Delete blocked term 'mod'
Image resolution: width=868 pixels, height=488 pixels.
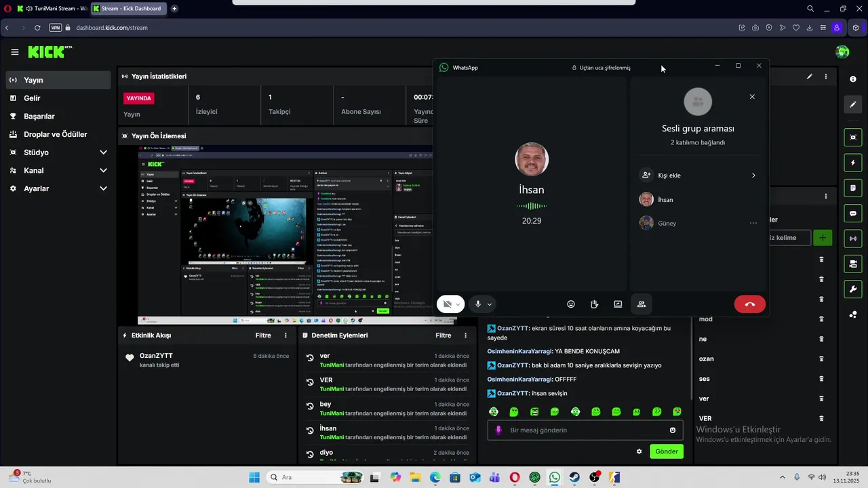(821, 319)
